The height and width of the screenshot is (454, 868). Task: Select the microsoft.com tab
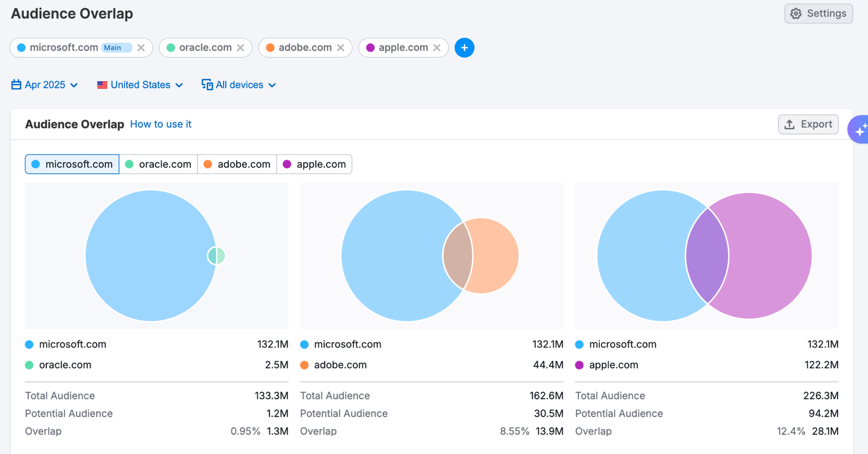pyautogui.click(x=72, y=164)
